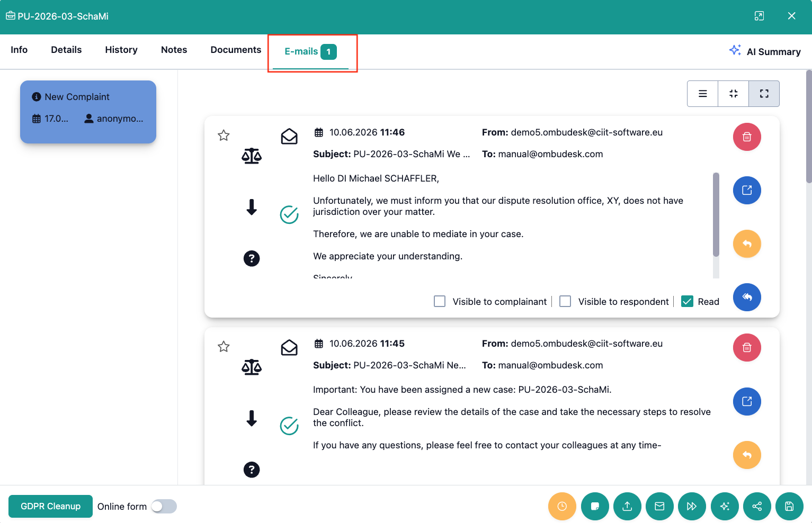Image resolution: width=812 pixels, height=523 pixels.
Task: Uncheck the Read checkbox
Action: pyautogui.click(x=687, y=301)
